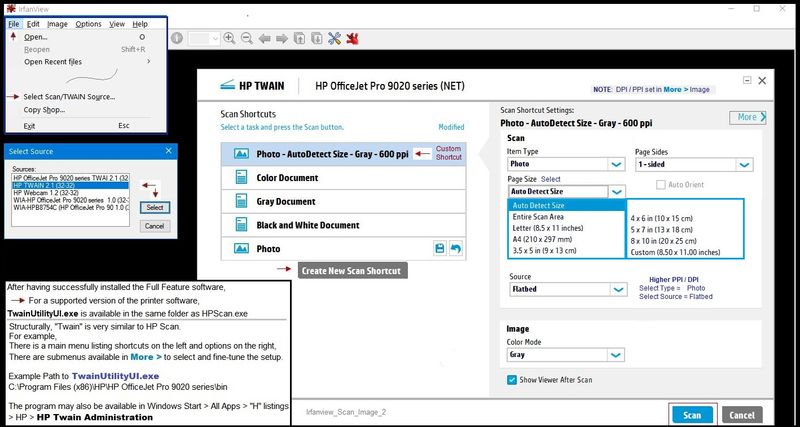Open the zoom percentage dropdown in toolbar
This screenshot has height=427, width=800.
click(215, 39)
